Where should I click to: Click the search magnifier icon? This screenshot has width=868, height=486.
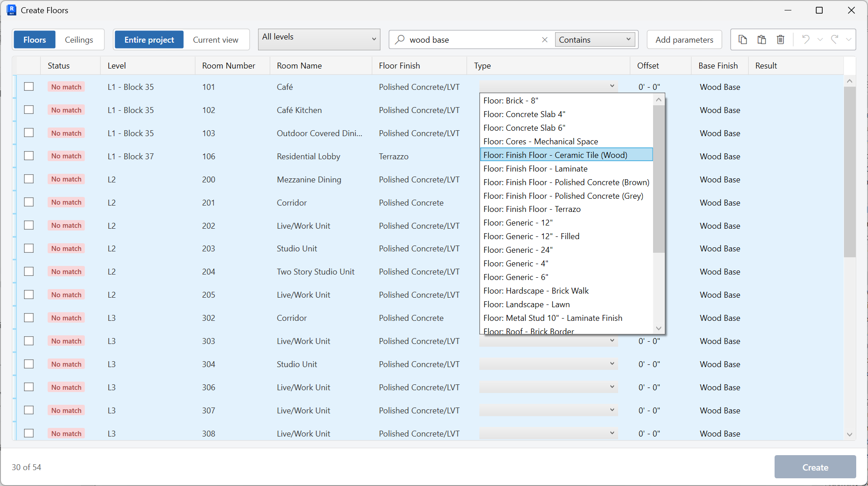tap(400, 39)
